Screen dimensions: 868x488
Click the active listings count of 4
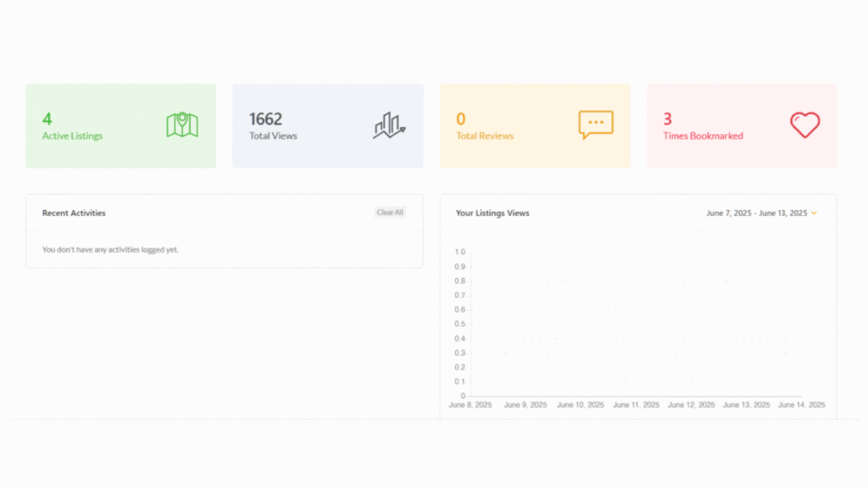(47, 119)
